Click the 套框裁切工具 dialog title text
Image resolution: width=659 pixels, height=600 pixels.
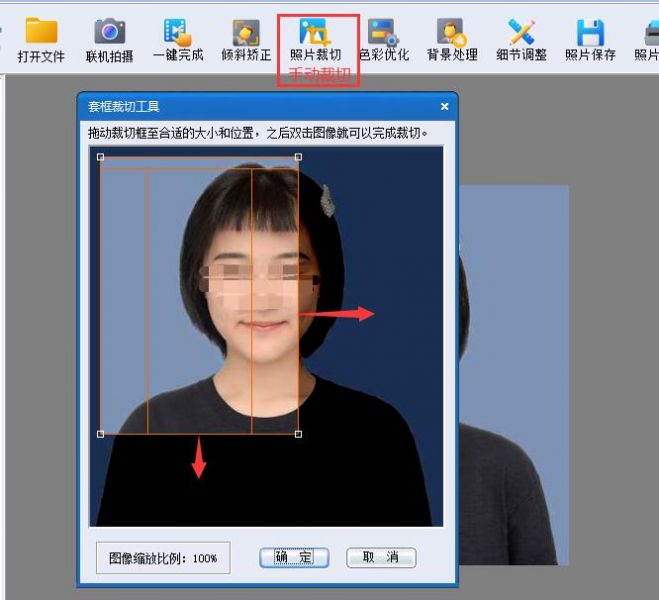pyautogui.click(x=124, y=107)
